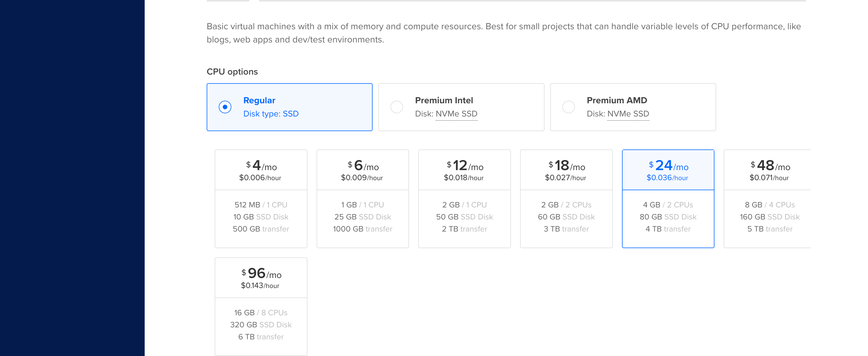Select the Premium AMD CPU option
The width and height of the screenshot is (868, 356).
[568, 107]
